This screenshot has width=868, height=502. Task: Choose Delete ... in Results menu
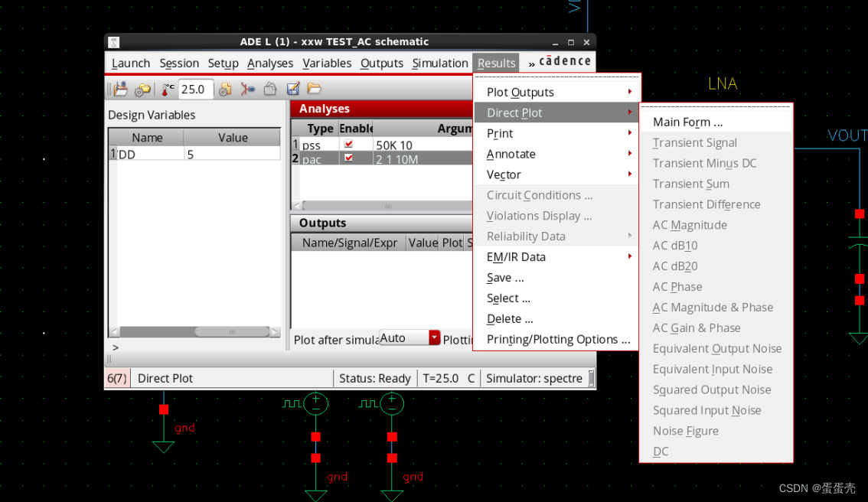pos(556,319)
